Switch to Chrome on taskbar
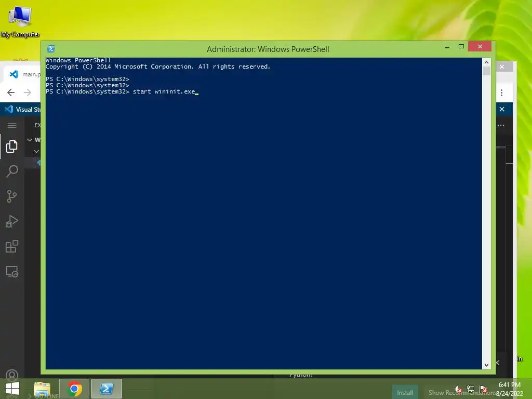 coord(74,389)
